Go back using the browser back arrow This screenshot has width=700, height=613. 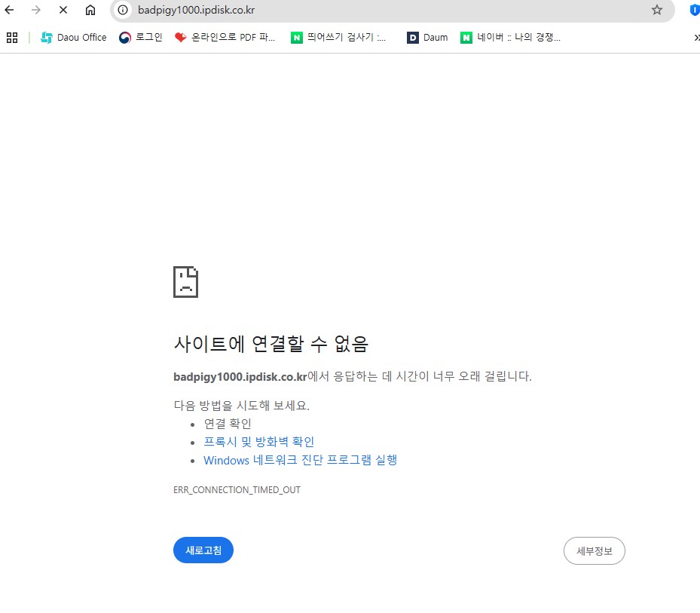pyautogui.click(x=9, y=10)
